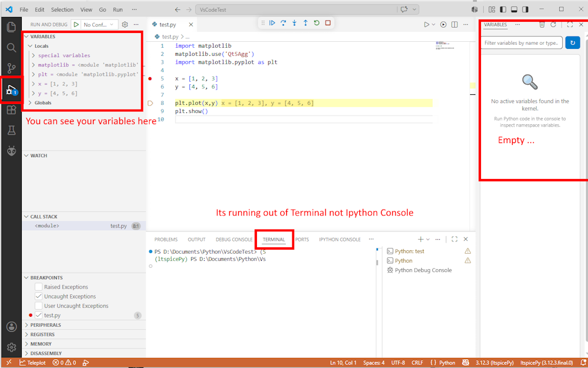Click the Filter variables by name input
The width and height of the screenshot is (588, 368).
tap(522, 43)
